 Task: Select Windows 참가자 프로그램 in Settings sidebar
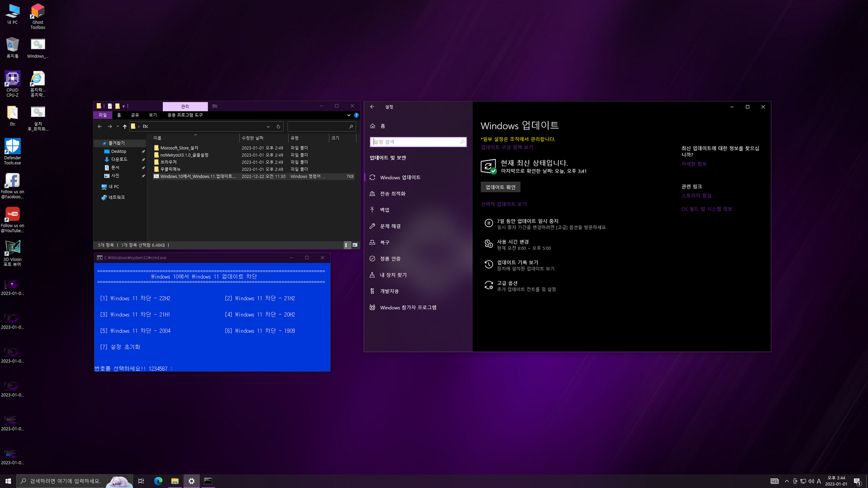tap(418, 308)
